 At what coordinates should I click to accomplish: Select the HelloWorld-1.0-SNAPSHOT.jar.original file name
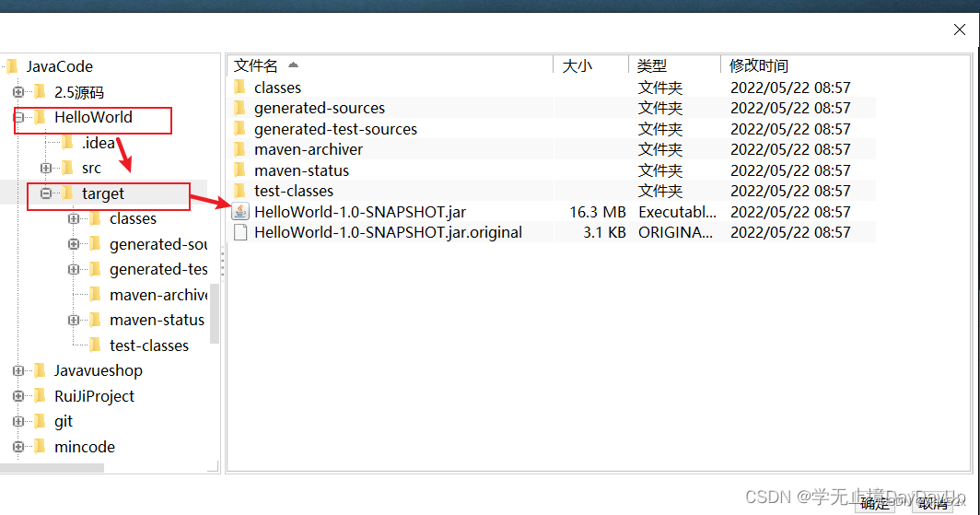[388, 232]
